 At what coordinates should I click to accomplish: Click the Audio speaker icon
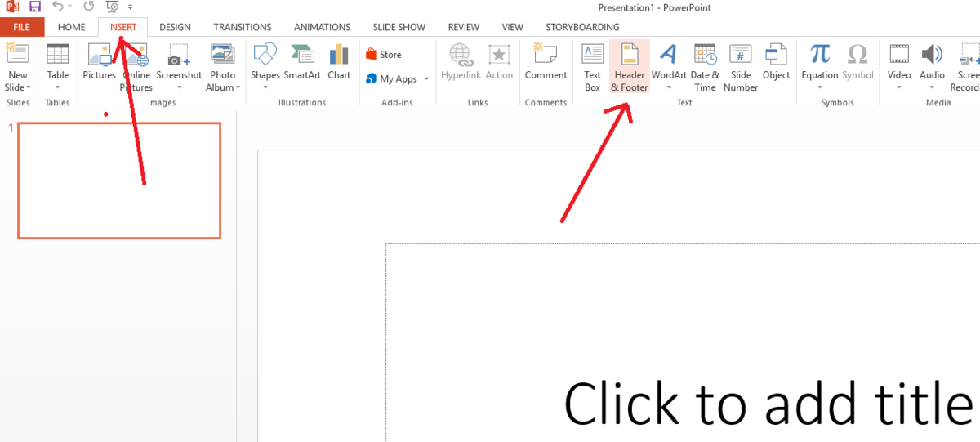(x=932, y=55)
